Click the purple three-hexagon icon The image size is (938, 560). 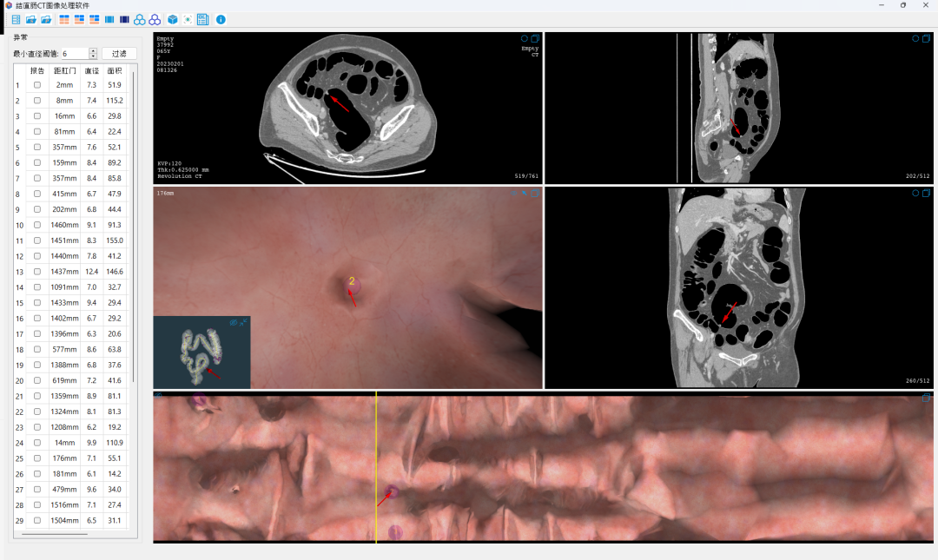pos(155,20)
